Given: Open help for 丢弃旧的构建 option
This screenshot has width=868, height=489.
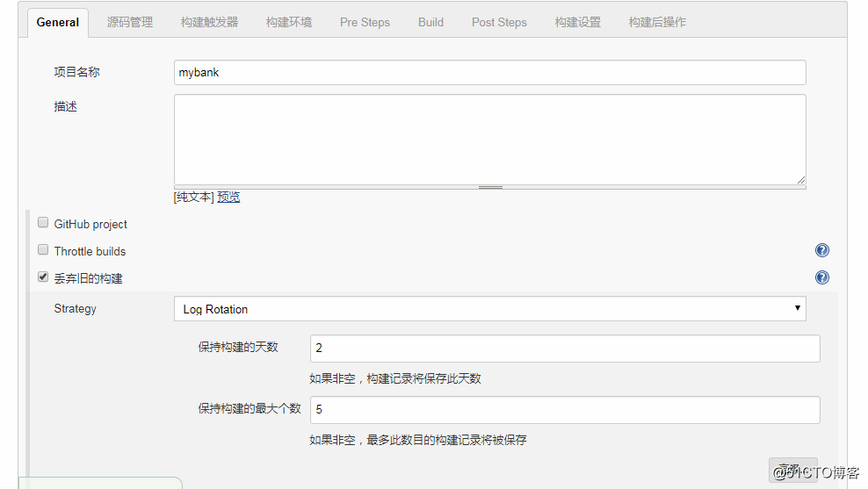Looking at the screenshot, I should tap(822, 277).
